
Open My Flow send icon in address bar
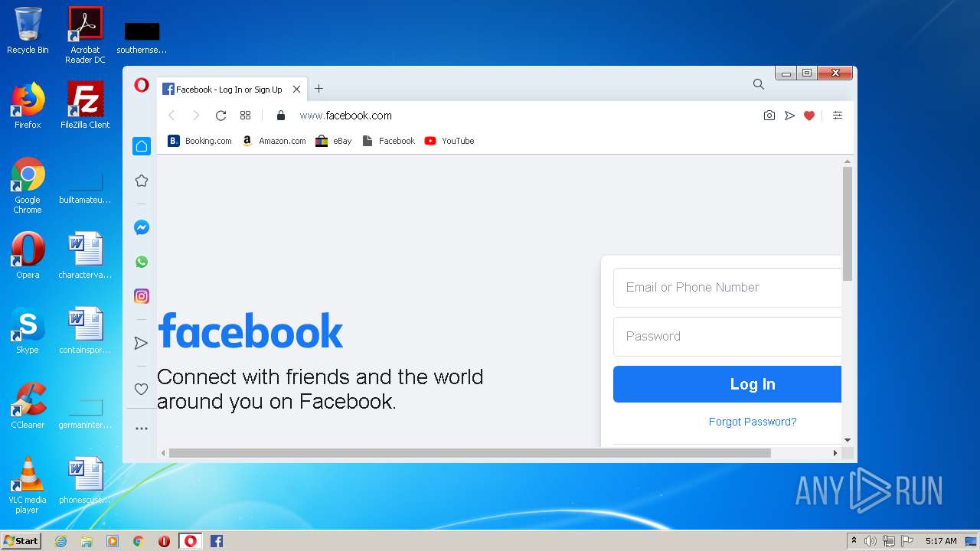click(789, 116)
